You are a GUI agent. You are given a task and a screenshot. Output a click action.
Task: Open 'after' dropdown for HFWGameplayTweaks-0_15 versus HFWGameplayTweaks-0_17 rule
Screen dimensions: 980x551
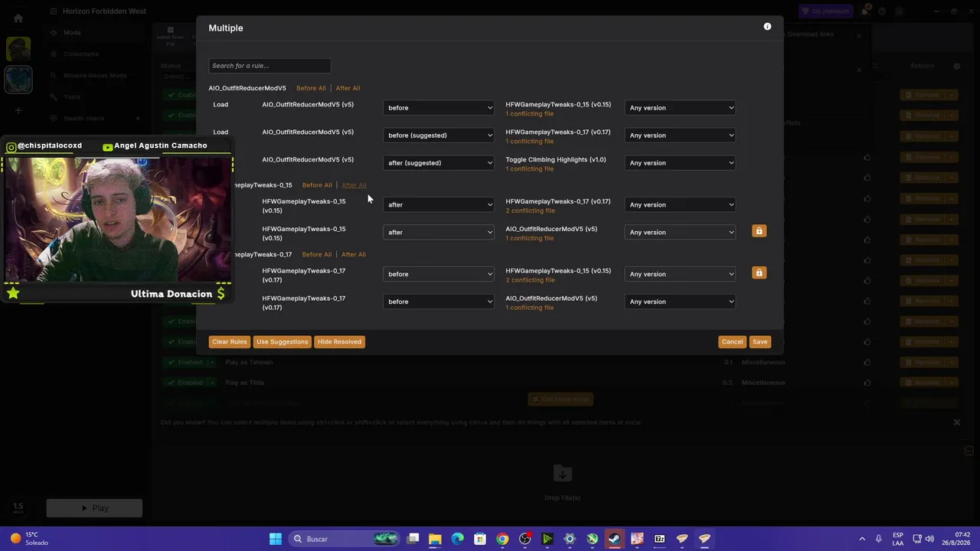click(x=439, y=204)
